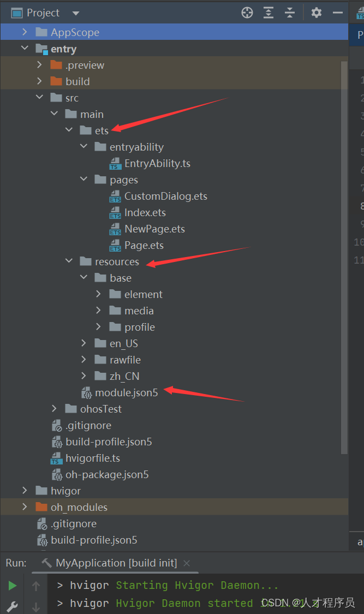This screenshot has width=364, height=614.
Task: Collapse the main folder chevron
Action: (55, 114)
